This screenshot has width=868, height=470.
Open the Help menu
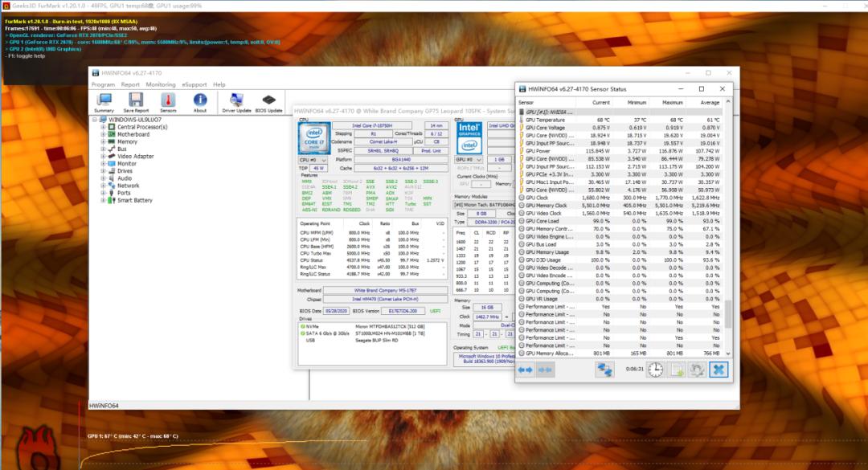(219, 84)
